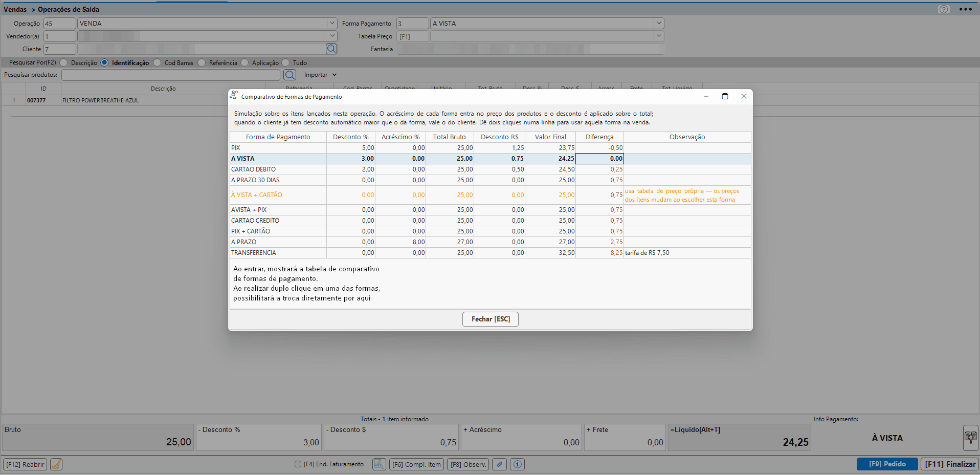Open the three-dot more options menu
The height and width of the screenshot is (475, 980).
point(966,9)
